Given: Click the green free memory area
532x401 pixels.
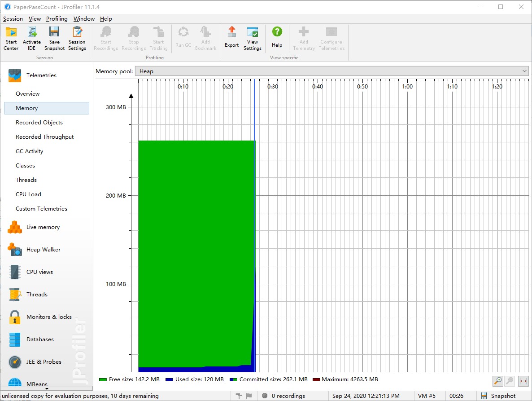Looking at the screenshot, I should point(196,254).
